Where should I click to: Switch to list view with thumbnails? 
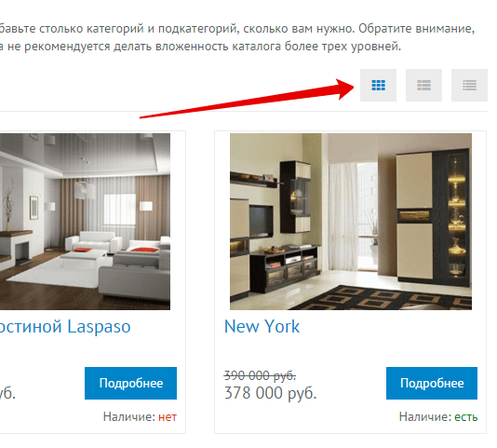423,85
